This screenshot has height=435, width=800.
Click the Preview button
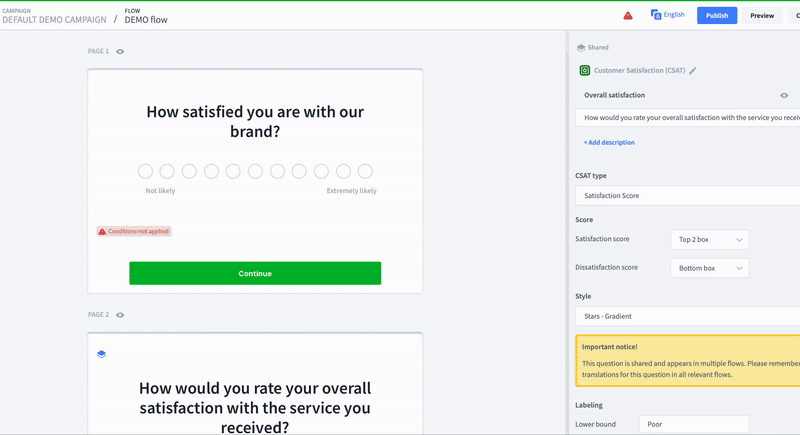pos(762,15)
